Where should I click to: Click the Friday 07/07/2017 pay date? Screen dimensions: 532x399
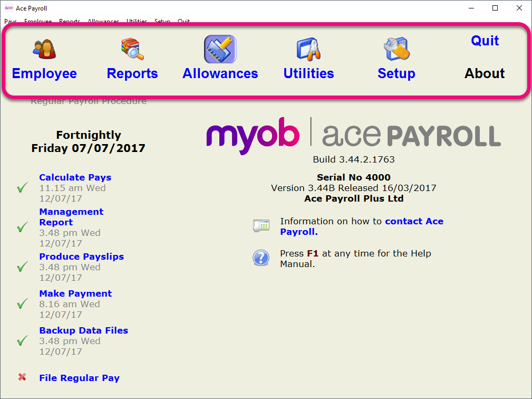click(x=88, y=148)
